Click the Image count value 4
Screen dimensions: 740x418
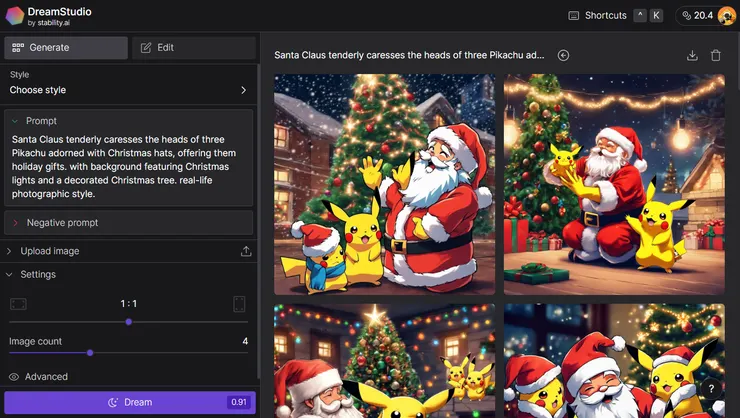tap(245, 341)
